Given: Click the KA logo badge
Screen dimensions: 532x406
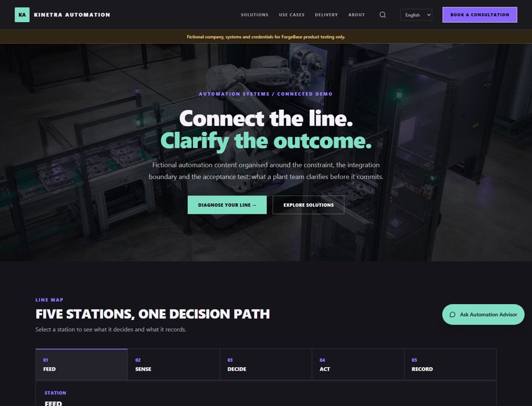Looking at the screenshot, I should 22,15.
